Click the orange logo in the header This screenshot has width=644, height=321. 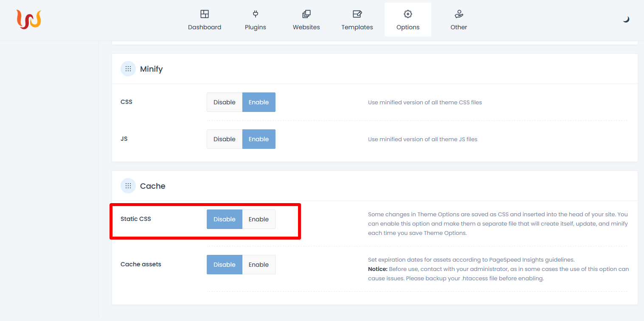coord(29,20)
